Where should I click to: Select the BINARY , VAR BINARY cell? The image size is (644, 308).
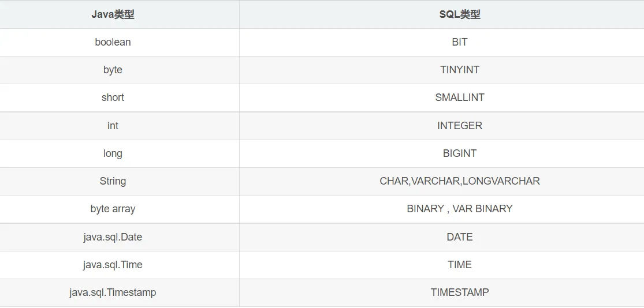click(x=459, y=209)
